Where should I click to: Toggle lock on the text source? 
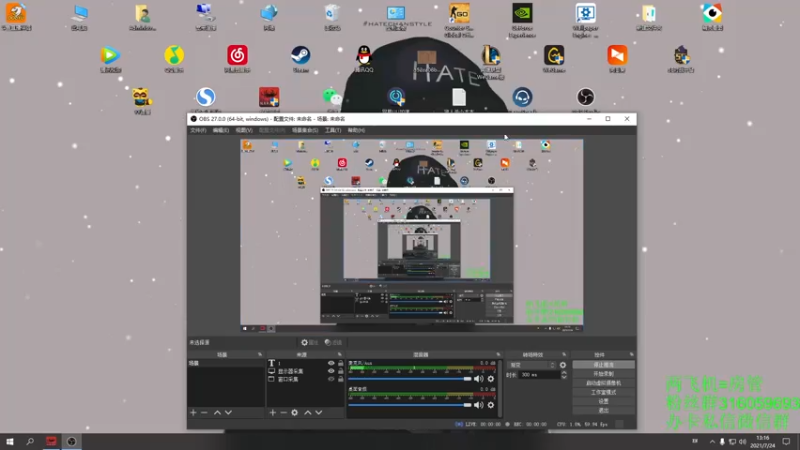341,363
